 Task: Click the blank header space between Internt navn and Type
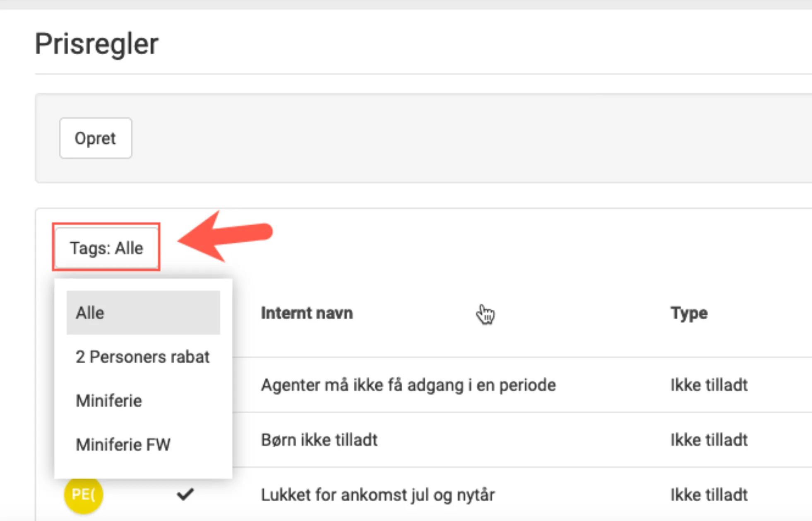(x=579, y=313)
